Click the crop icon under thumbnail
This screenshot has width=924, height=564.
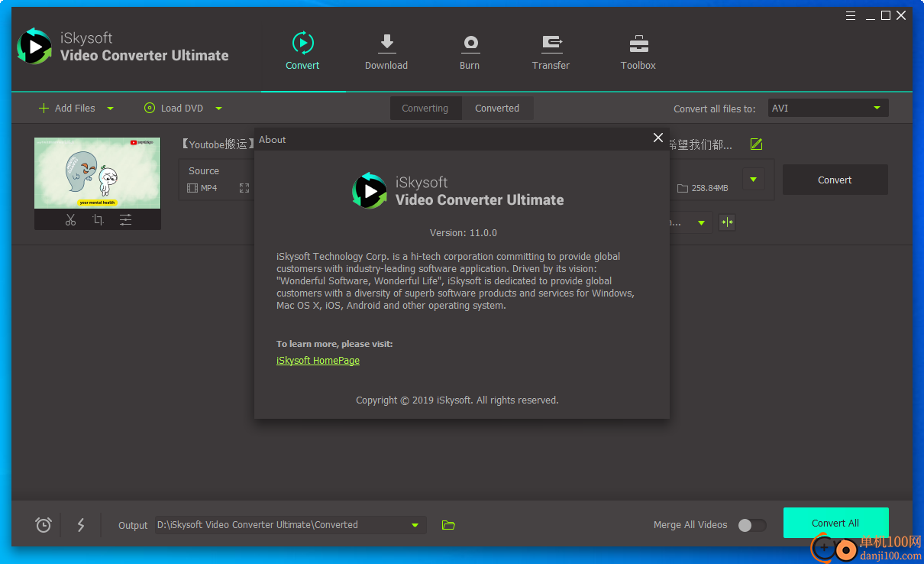pyautogui.click(x=98, y=220)
